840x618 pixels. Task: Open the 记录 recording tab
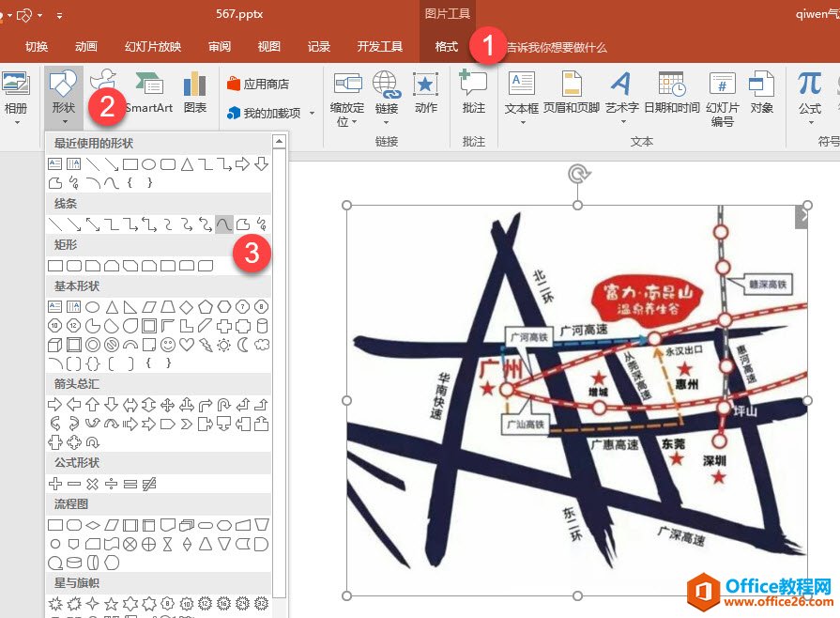coord(319,47)
